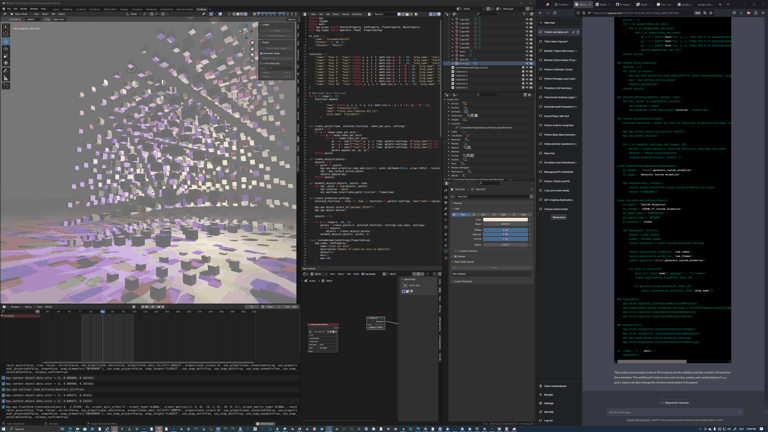Open the Global transform orientation dropdown
The height and width of the screenshot is (432, 768).
pyautogui.click(x=133, y=14)
